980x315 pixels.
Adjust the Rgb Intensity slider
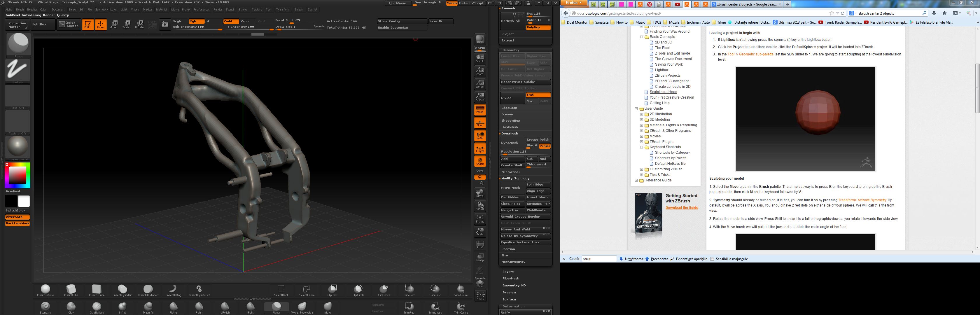click(x=197, y=27)
